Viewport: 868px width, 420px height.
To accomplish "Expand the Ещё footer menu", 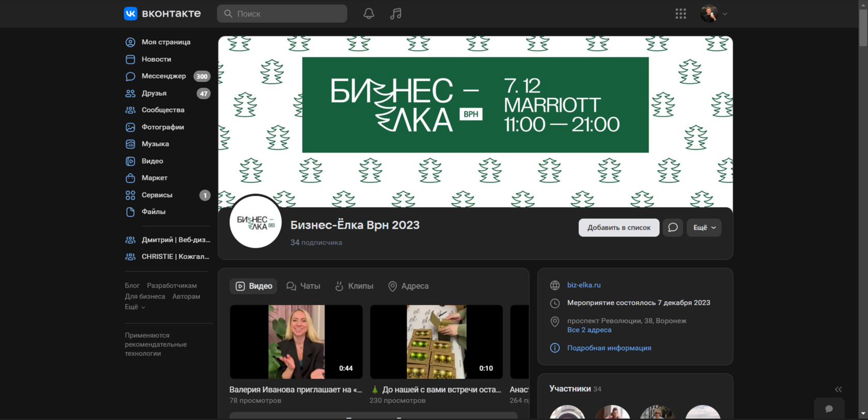I will point(135,307).
